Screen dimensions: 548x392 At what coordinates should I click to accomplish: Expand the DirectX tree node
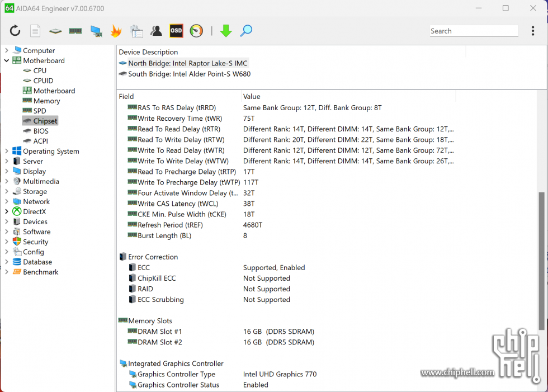6,211
